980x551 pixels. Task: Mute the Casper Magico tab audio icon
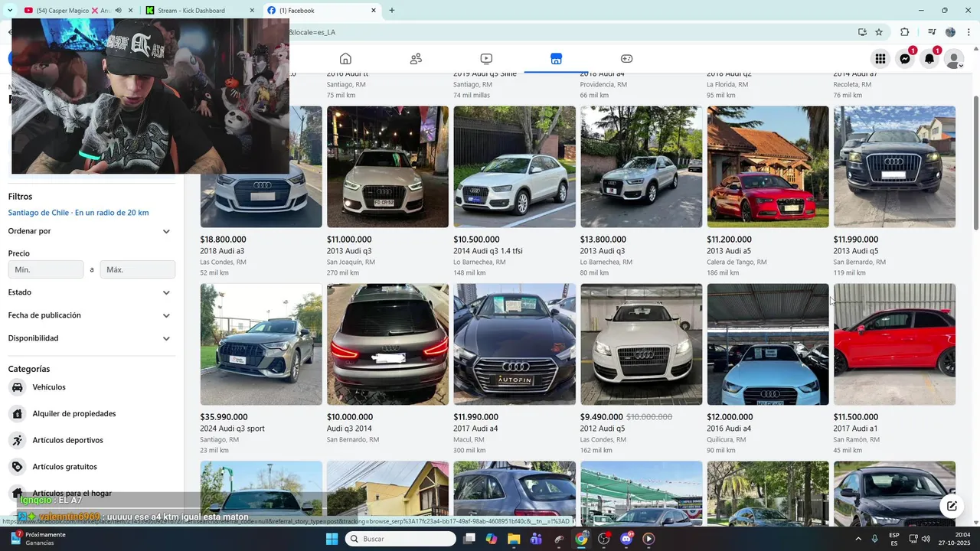pos(118,11)
